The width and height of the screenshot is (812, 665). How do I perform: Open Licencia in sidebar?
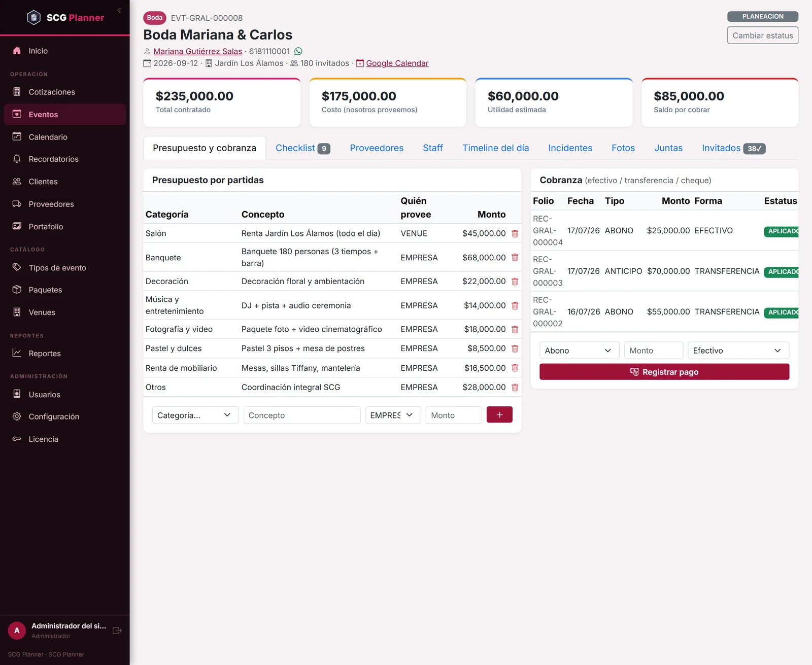[64, 439]
